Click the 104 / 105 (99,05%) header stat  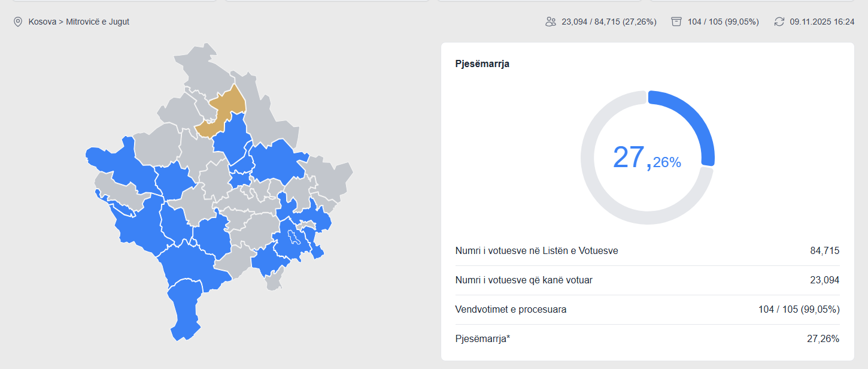coord(723,22)
